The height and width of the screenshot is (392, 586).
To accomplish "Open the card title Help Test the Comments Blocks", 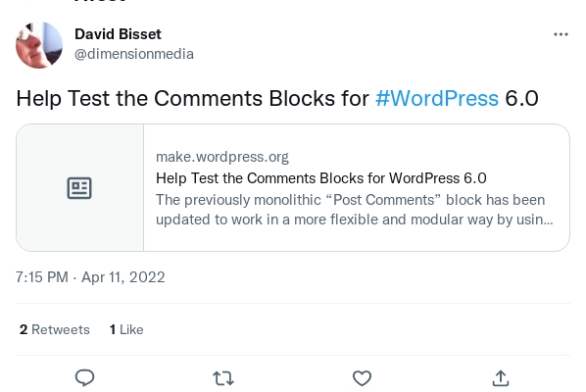I will (321, 178).
